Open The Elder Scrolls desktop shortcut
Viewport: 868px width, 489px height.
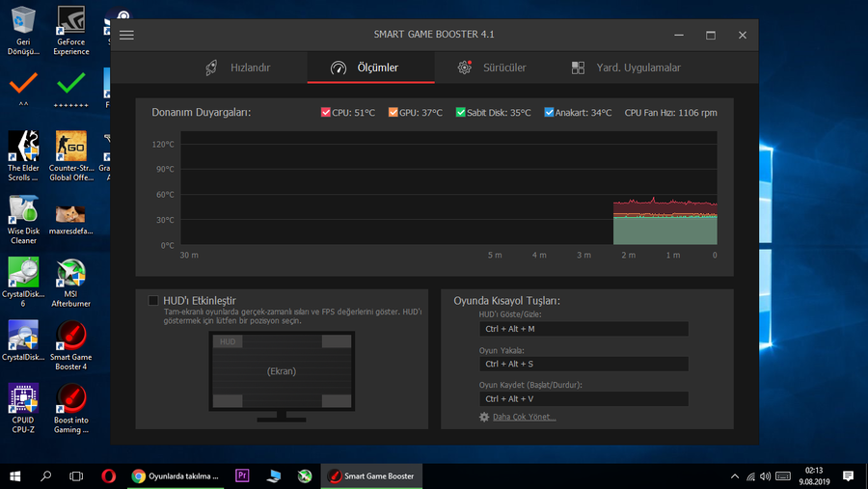pyautogui.click(x=23, y=156)
